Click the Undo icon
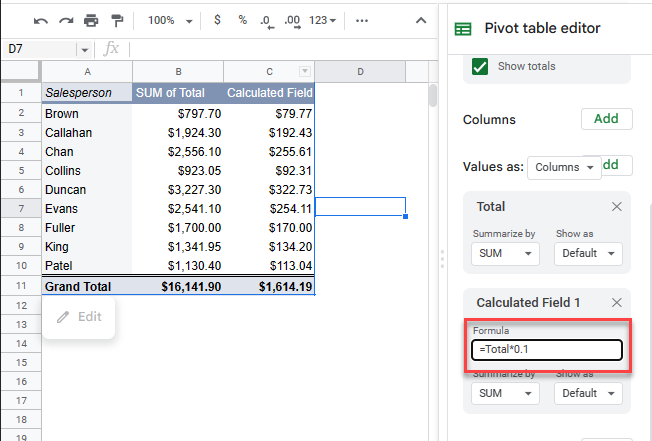The height and width of the screenshot is (441, 652). 41,20
